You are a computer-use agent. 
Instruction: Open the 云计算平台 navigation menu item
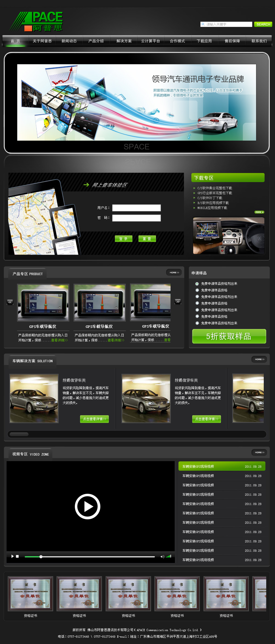tap(150, 41)
